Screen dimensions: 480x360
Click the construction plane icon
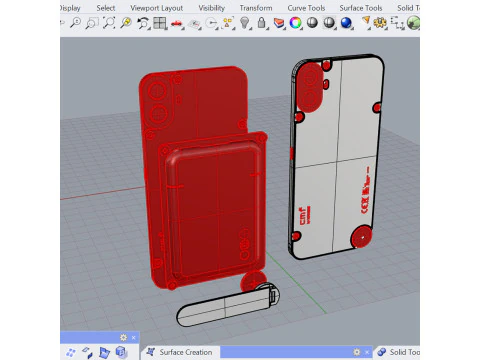coord(194,24)
